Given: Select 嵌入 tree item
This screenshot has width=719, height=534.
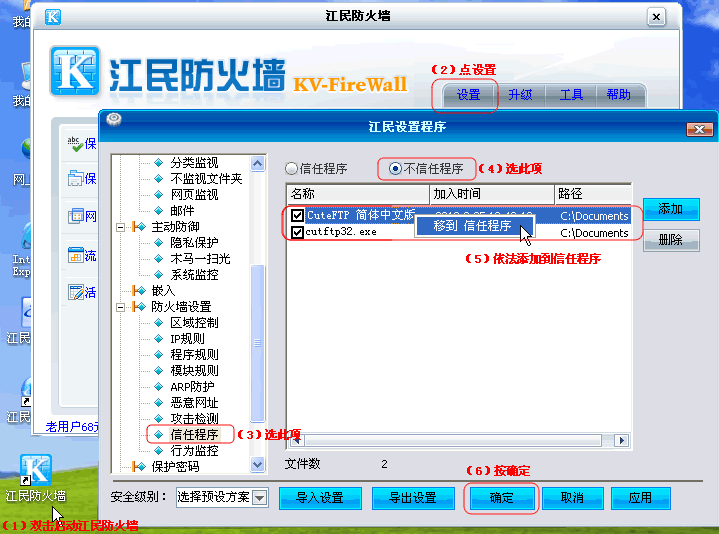Looking at the screenshot, I should coord(163,291).
